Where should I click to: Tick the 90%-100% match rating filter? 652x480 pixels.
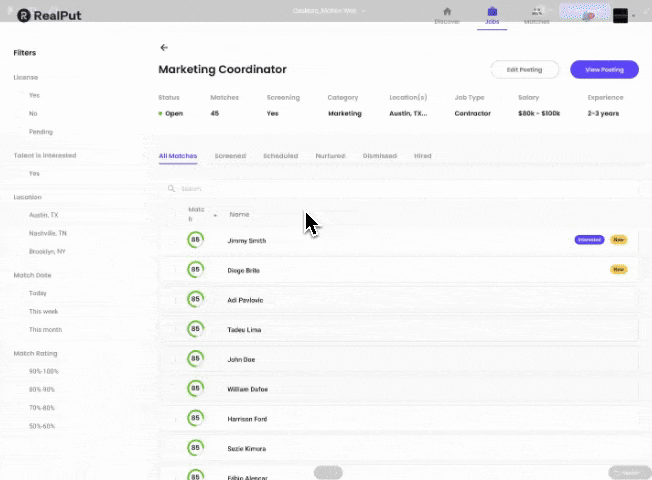[21, 372]
